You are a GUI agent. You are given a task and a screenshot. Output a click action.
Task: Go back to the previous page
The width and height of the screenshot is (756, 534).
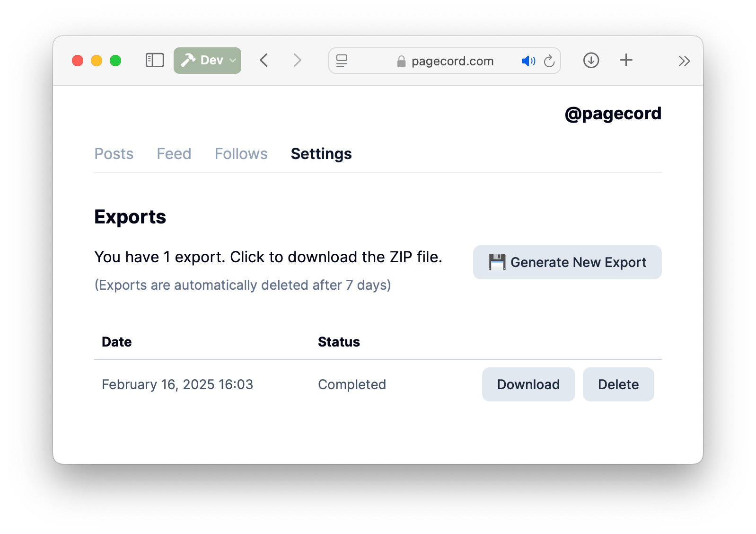[264, 61]
